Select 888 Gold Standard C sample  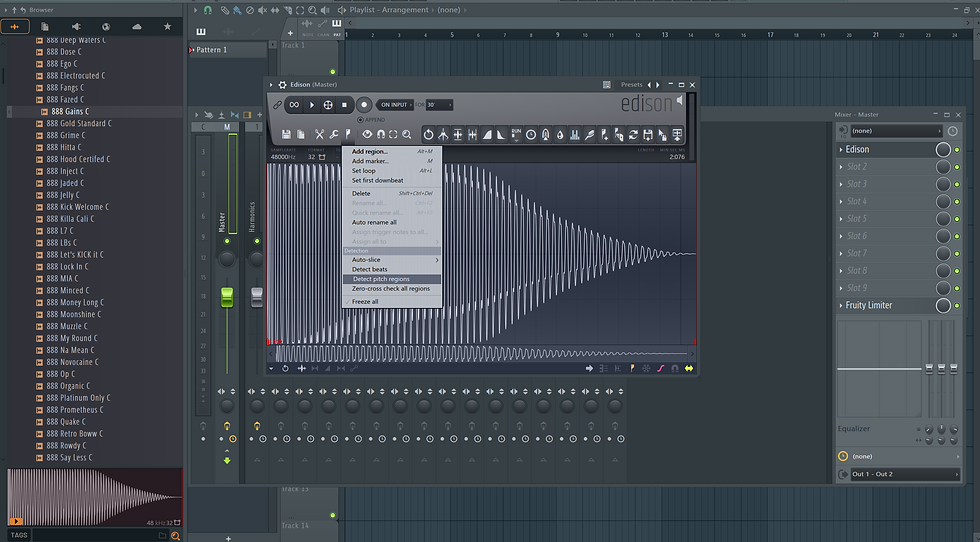pos(79,123)
